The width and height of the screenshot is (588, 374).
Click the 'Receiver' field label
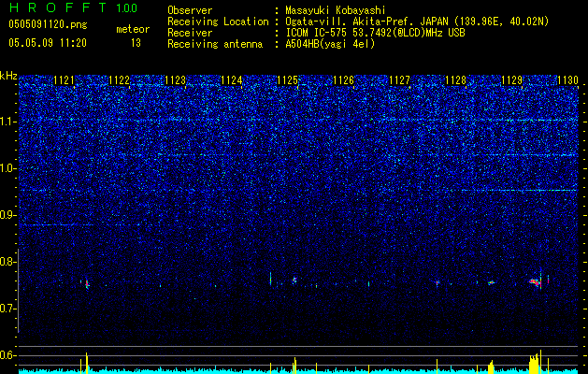tap(190, 33)
